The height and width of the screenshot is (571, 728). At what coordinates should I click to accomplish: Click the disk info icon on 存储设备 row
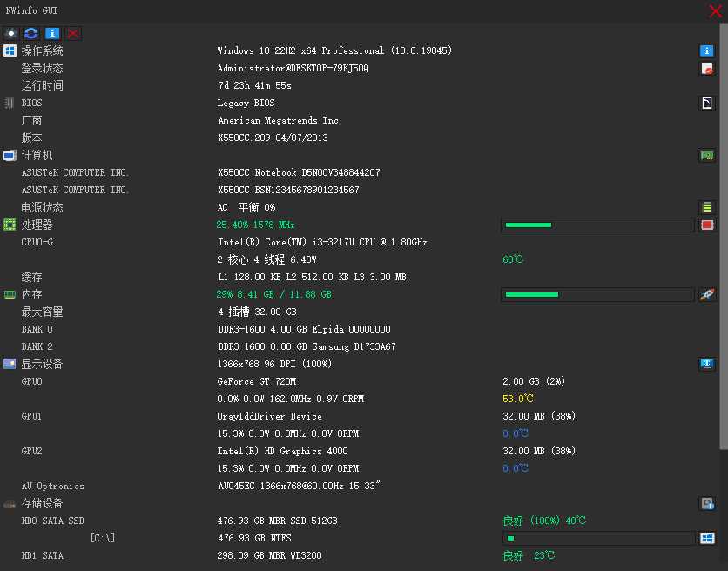707,503
